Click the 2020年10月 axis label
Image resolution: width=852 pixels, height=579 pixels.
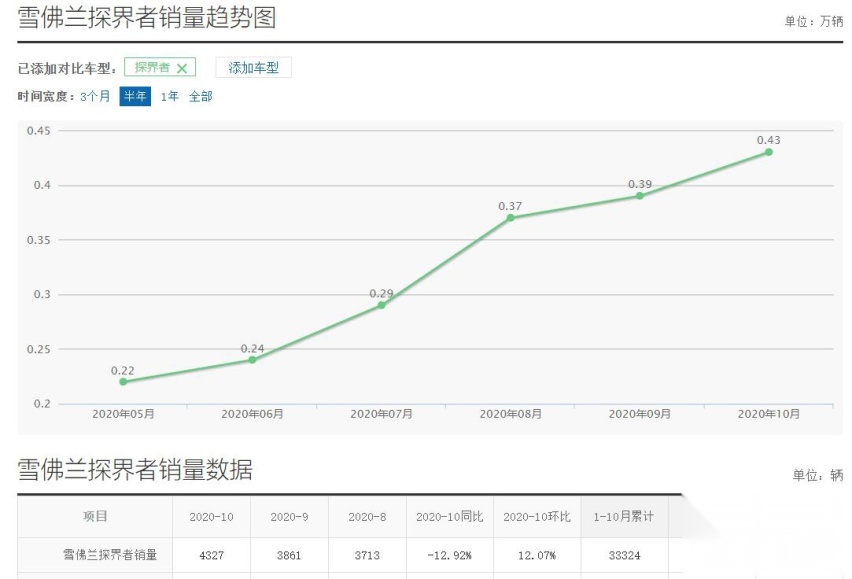point(769,414)
